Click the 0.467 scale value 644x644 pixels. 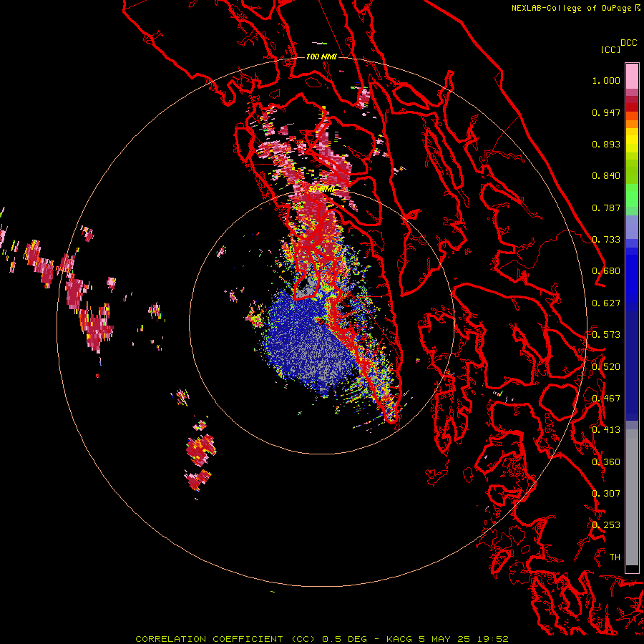(606, 399)
